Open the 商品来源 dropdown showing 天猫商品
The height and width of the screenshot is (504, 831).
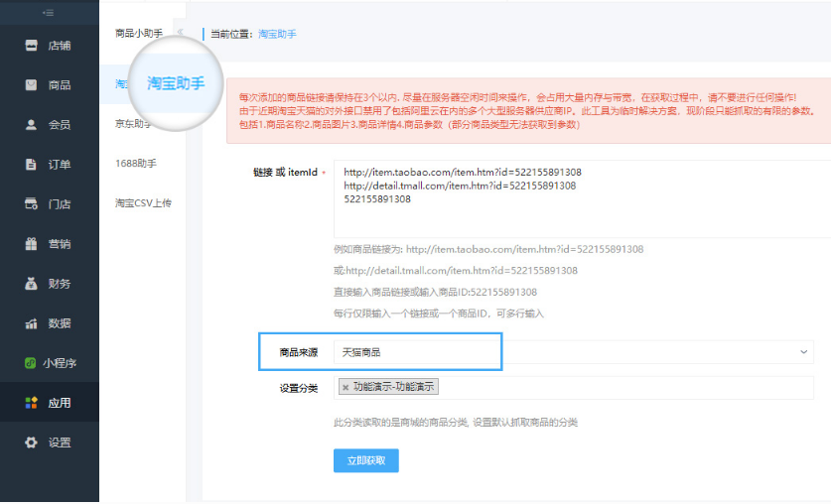point(574,352)
